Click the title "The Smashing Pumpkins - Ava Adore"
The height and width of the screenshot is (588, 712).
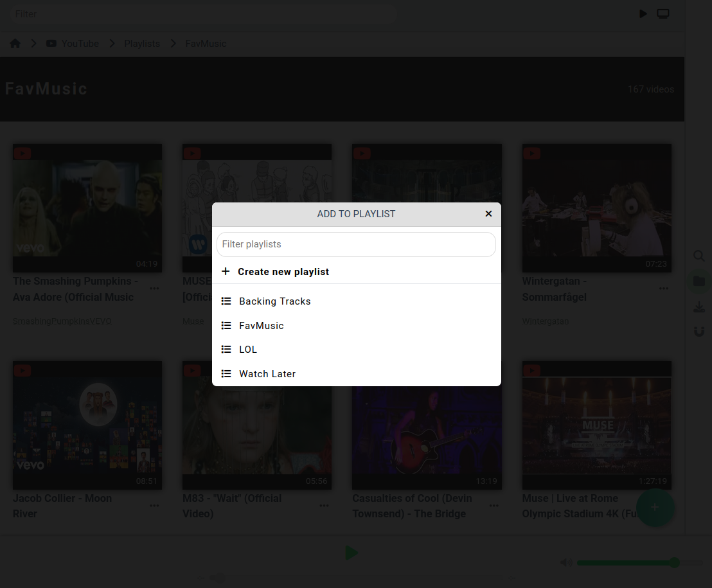(x=75, y=289)
